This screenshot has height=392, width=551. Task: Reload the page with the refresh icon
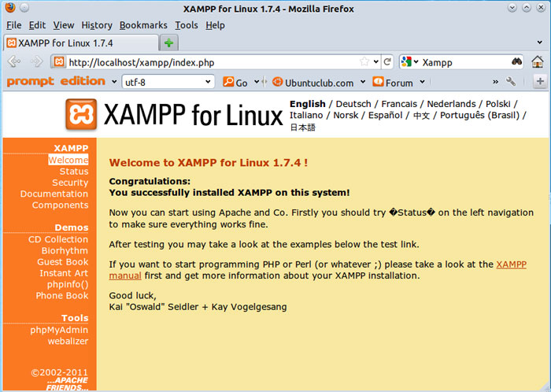pyautogui.click(x=387, y=62)
